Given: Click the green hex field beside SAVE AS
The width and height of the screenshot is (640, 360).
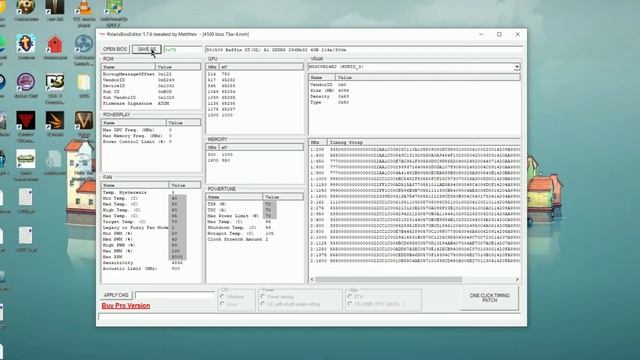Looking at the screenshot, I should 183,50.
